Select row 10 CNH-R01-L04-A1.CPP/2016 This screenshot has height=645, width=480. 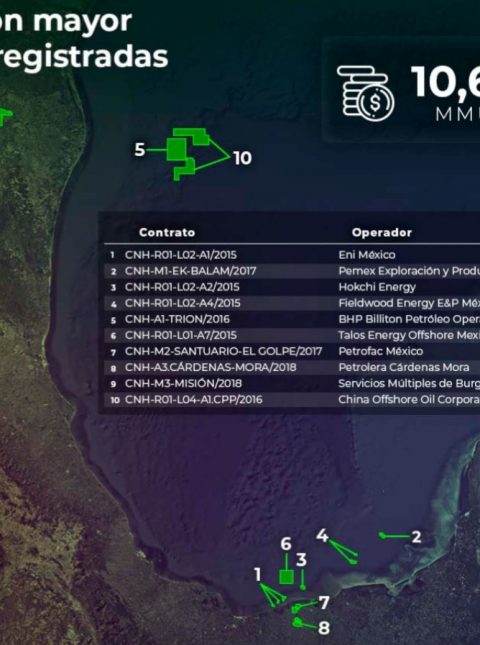click(x=292, y=399)
